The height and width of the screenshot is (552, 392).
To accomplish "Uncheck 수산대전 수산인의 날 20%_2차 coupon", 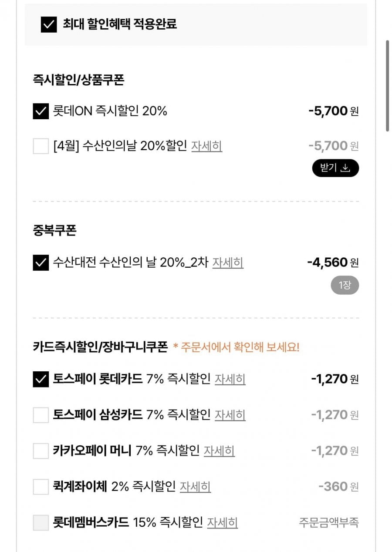I will coord(41,263).
